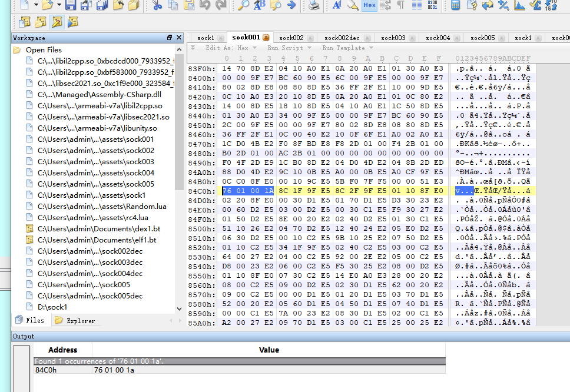Float the Workspace panel with undock icon
570x392 pixels.
170,38
